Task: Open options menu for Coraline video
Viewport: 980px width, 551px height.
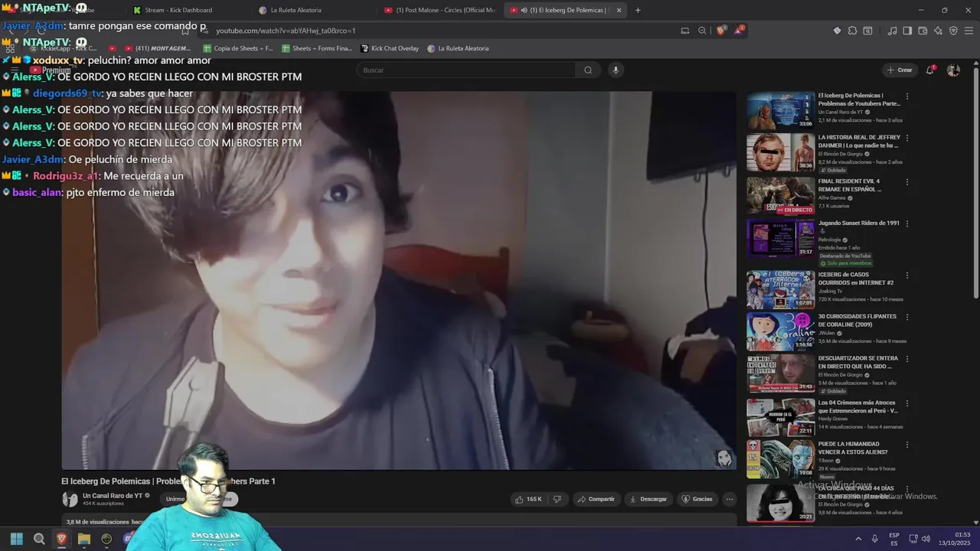Action: click(x=907, y=317)
